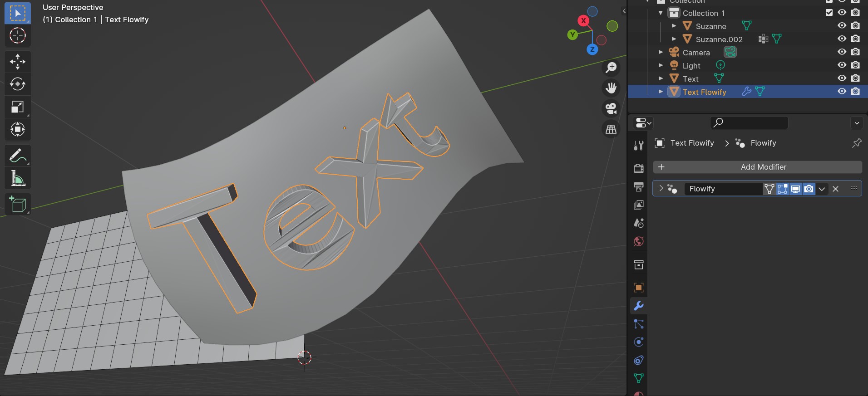Remove the Flowify modifier with X
868x396 pixels.
[x=835, y=189]
